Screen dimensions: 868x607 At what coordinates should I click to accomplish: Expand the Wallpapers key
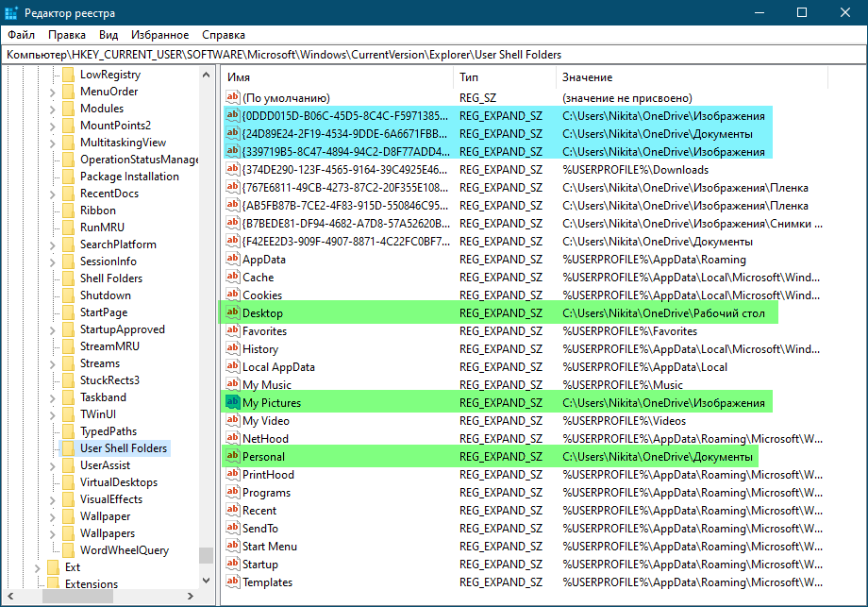pos(53,534)
